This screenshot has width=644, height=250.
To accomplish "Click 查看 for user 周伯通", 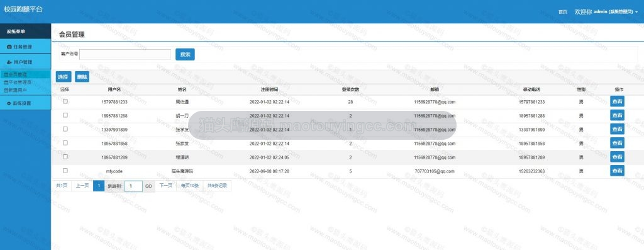I will tap(617, 101).
